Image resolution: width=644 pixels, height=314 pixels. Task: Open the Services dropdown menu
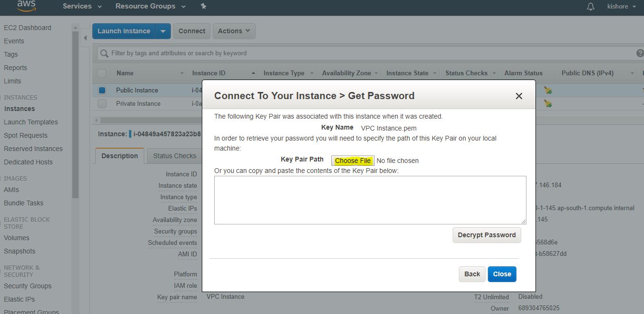pos(82,6)
